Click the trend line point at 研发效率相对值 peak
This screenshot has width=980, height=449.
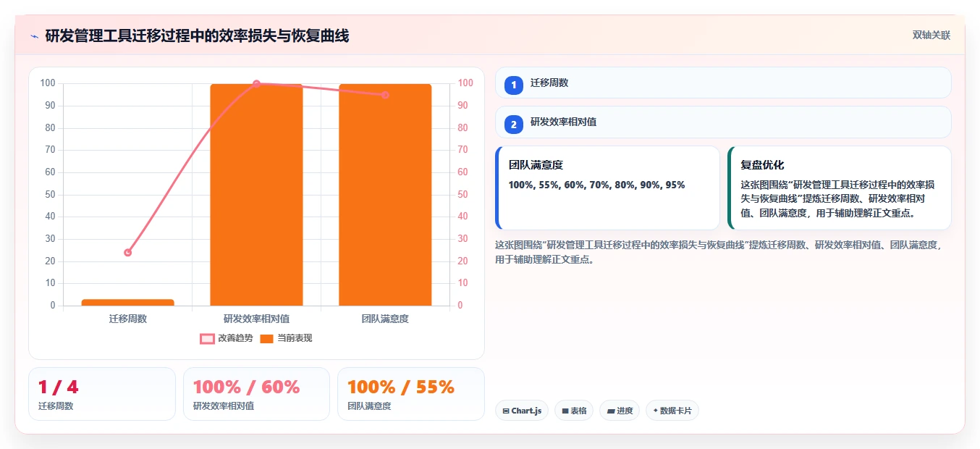coord(256,84)
